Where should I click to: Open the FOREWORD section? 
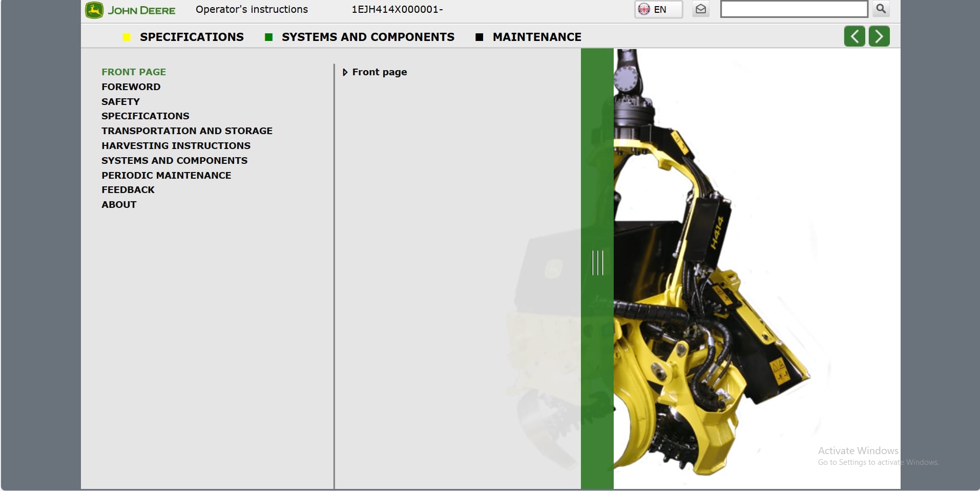point(131,87)
